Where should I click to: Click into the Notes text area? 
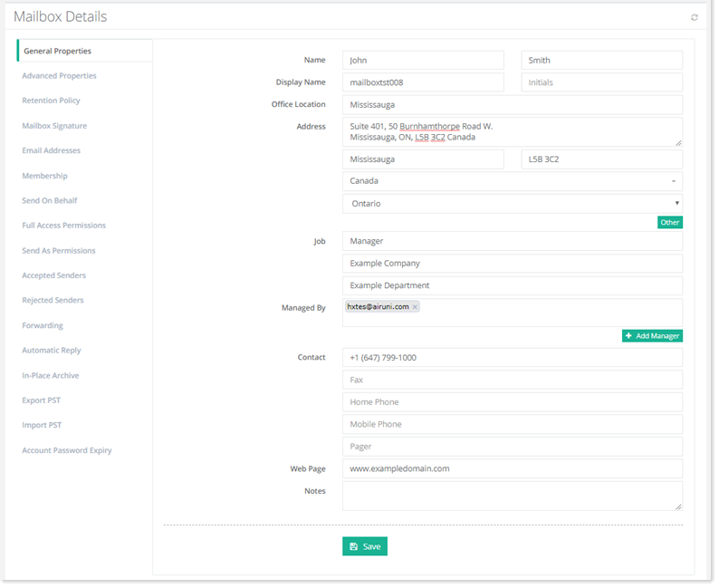512,496
